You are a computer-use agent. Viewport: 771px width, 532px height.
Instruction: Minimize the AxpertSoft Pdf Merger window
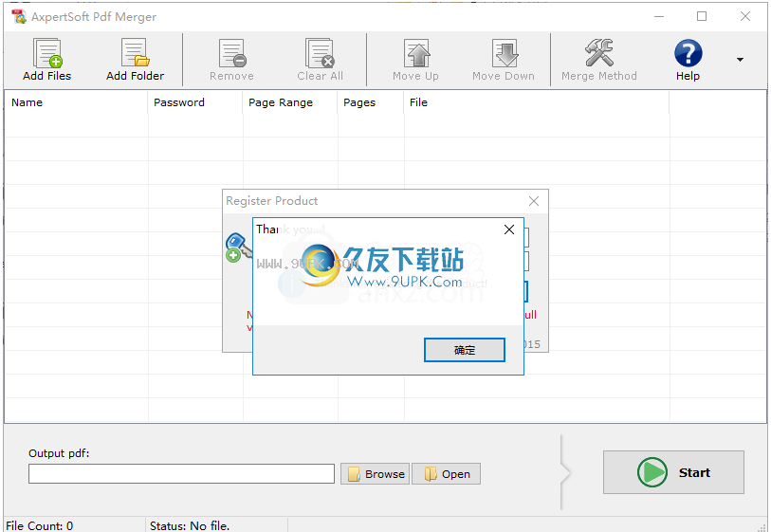click(x=659, y=17)
